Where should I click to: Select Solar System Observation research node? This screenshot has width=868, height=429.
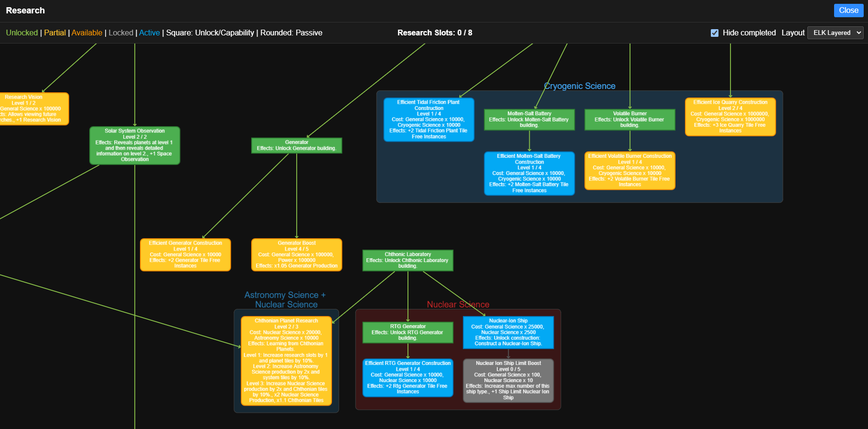(x=135, y=145)
